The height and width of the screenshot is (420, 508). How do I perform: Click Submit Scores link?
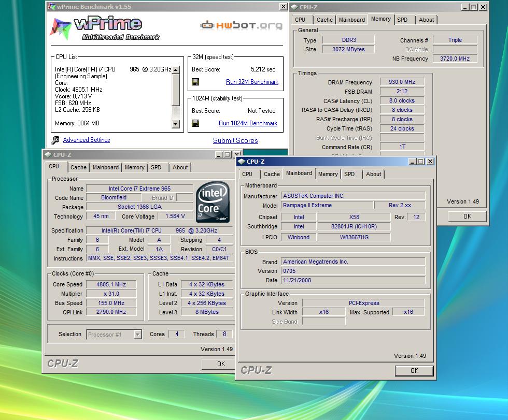click(x=235, y=140)
